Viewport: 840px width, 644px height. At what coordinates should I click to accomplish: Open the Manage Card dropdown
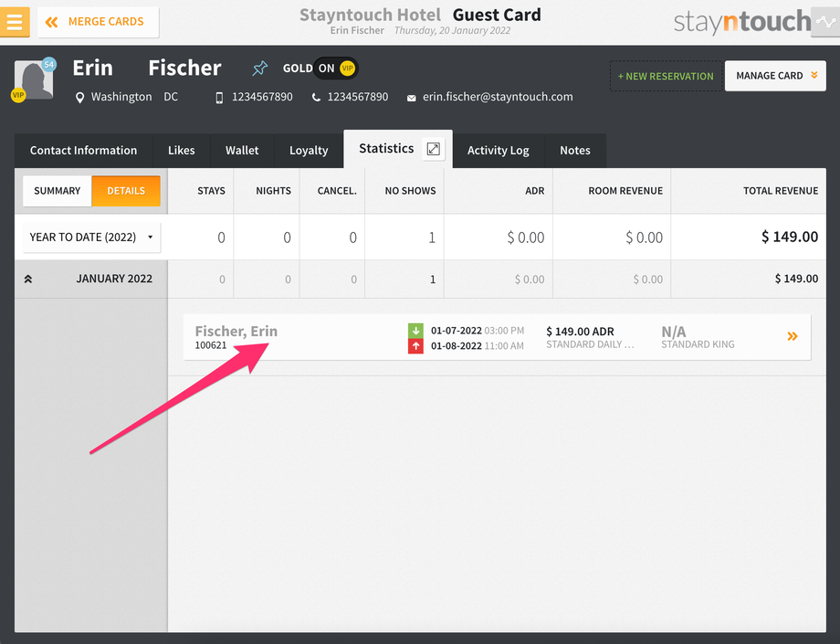coord(775,76)
